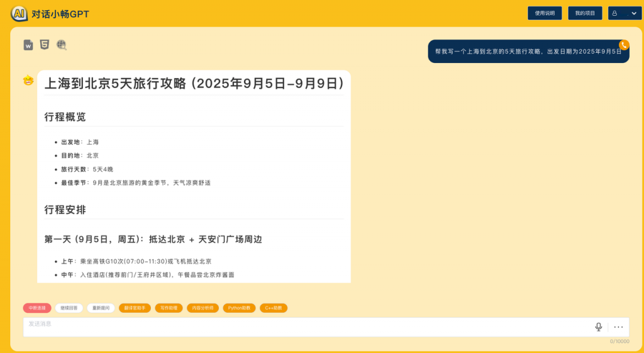Click the orange phone icon on user message
644x353 pixels.
[x=624, y=45]
